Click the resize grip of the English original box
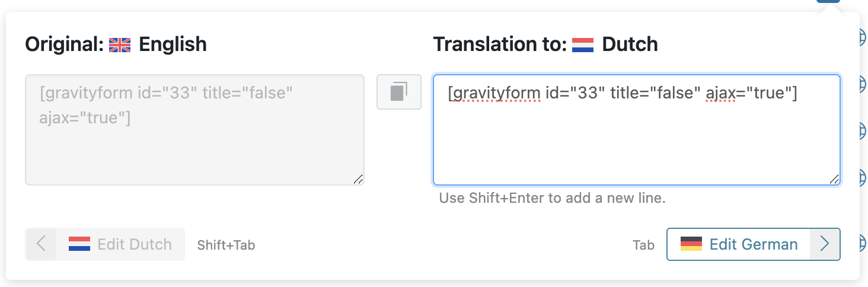868x287 pixels. tap(358, 179)
